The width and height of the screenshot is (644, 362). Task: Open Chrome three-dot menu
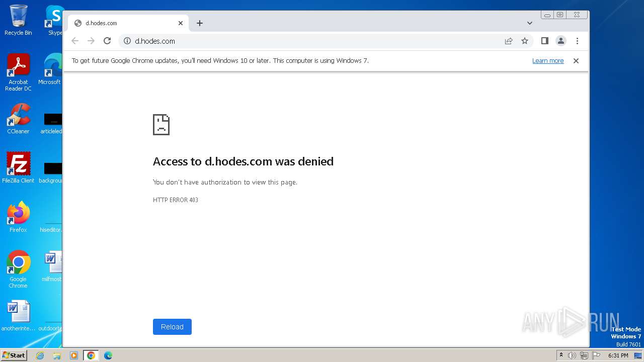point(577,41)
